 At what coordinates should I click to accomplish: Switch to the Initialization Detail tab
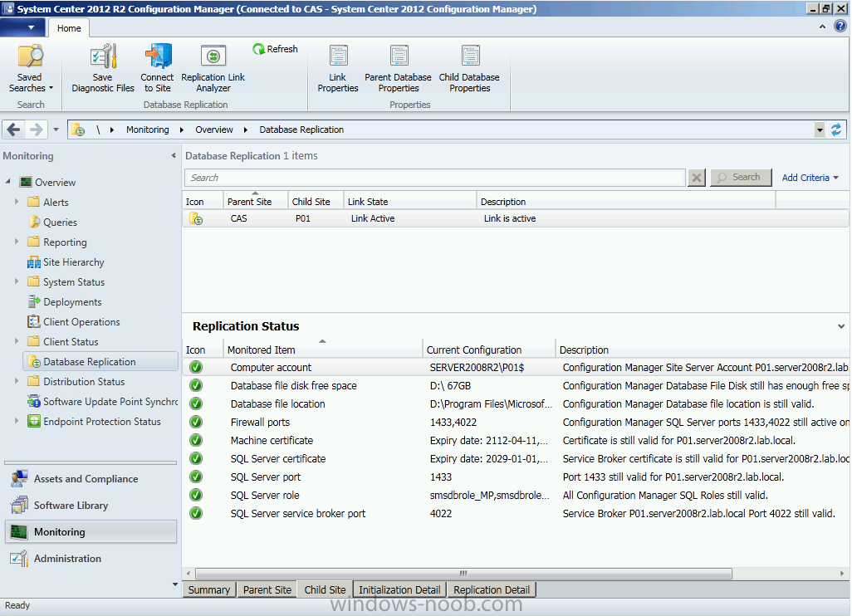coord(399,590)
